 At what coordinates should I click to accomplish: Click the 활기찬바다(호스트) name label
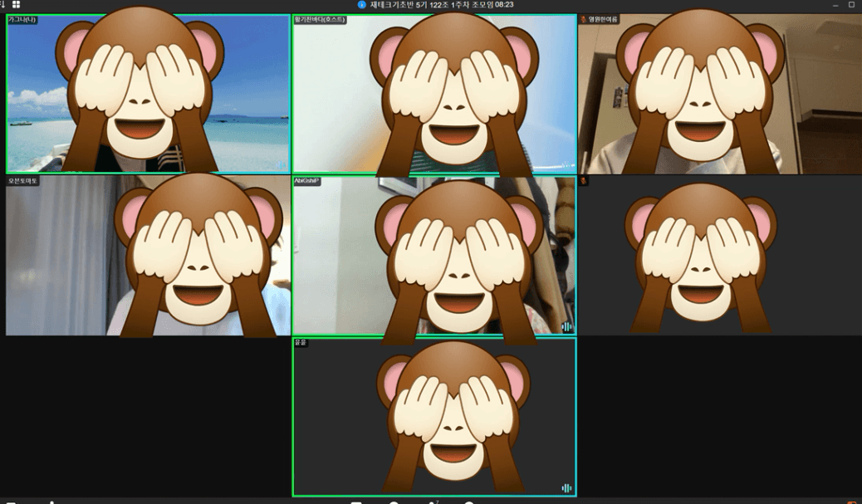pos(320,19)
